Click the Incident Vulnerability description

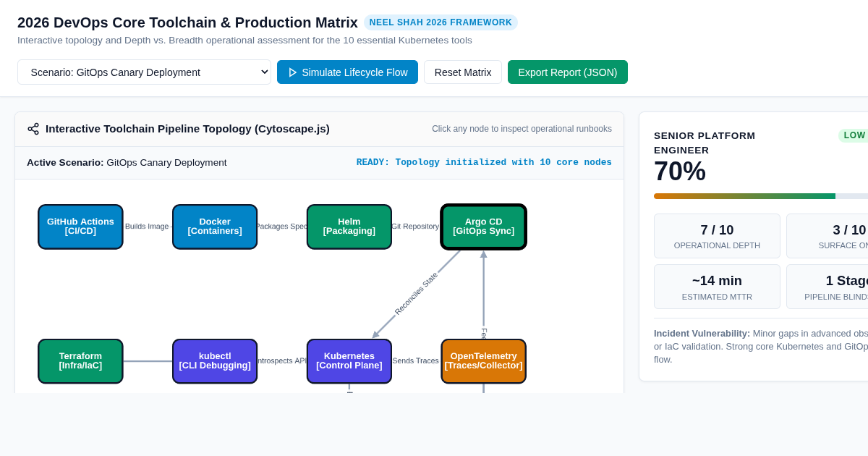[x=761, y=347]
